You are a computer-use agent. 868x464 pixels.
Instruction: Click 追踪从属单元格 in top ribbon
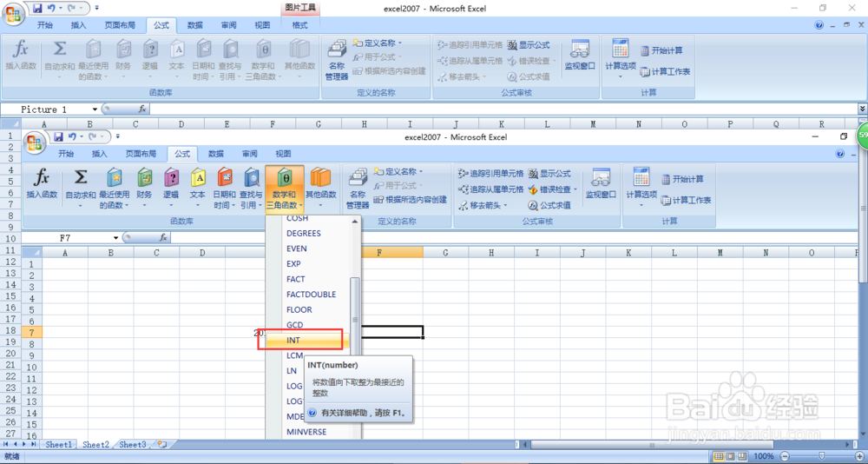(470, 61)
